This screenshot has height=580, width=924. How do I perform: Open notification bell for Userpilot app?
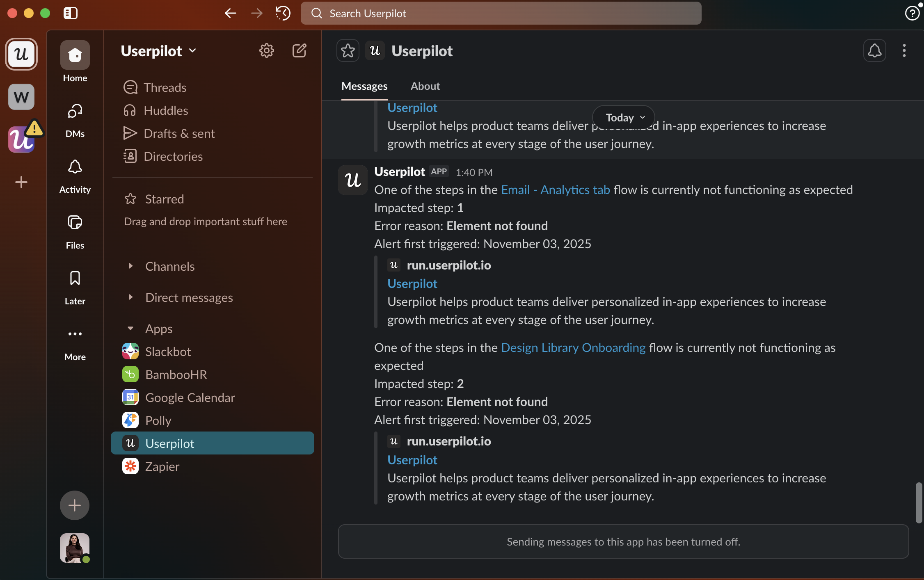click(874, 51)
